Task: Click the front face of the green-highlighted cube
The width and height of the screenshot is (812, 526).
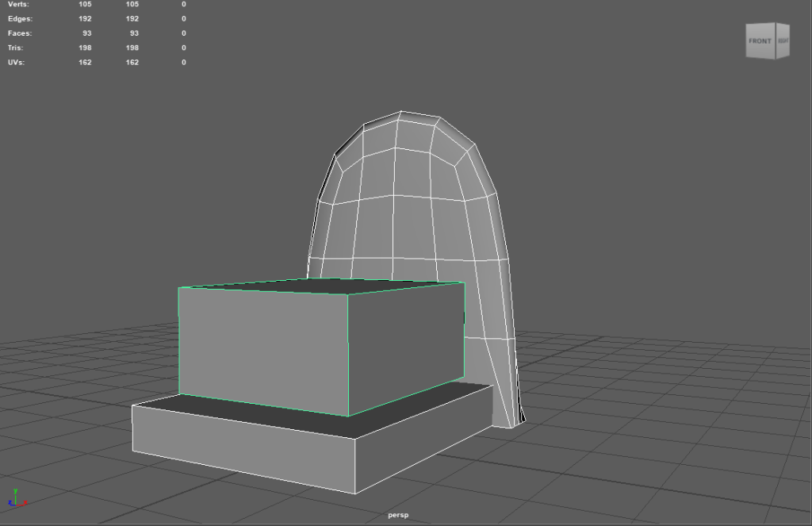Action: [x=262, y=345]
